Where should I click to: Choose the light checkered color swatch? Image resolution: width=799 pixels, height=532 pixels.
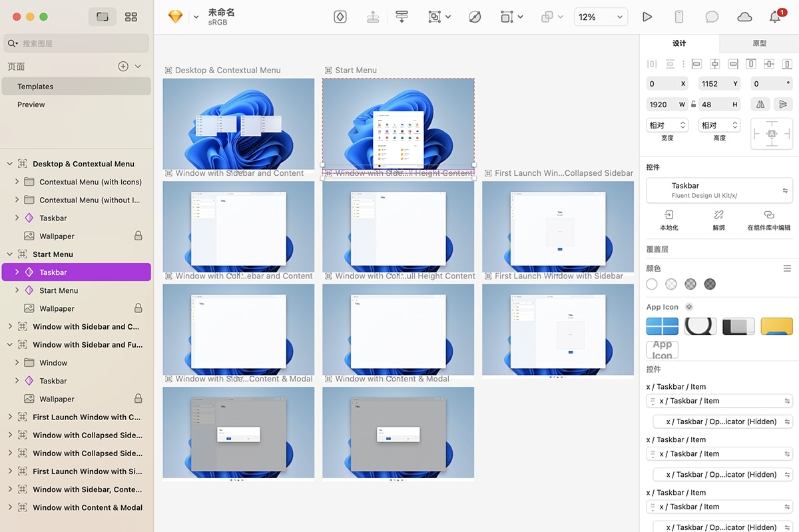click(671, 284)
